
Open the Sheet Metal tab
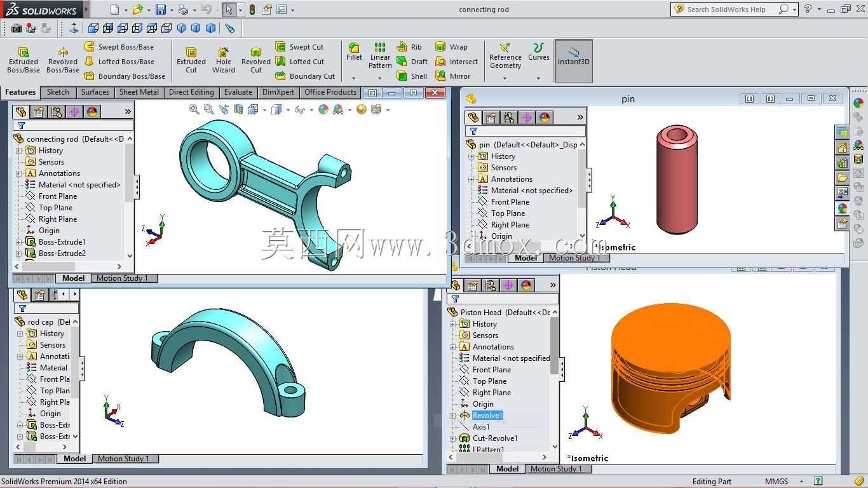coord(139,92)
